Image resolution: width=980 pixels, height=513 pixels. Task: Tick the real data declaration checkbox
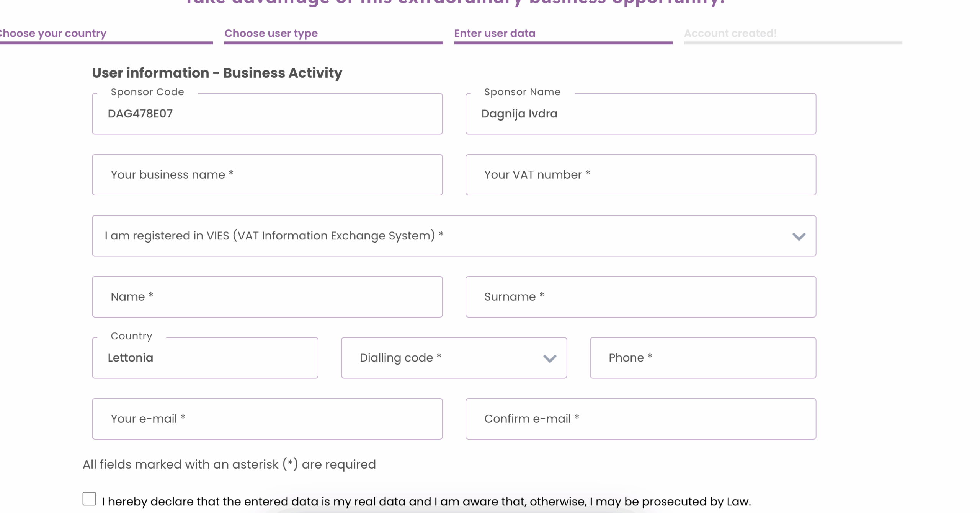89,498
